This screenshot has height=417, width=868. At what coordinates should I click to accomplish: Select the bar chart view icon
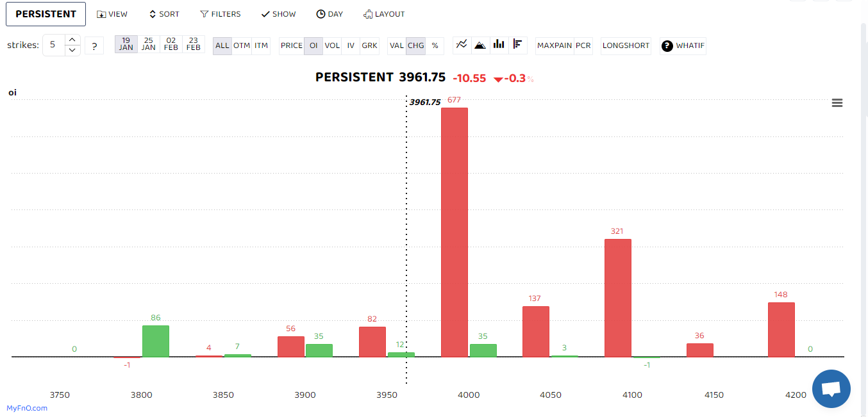[499, 45]
